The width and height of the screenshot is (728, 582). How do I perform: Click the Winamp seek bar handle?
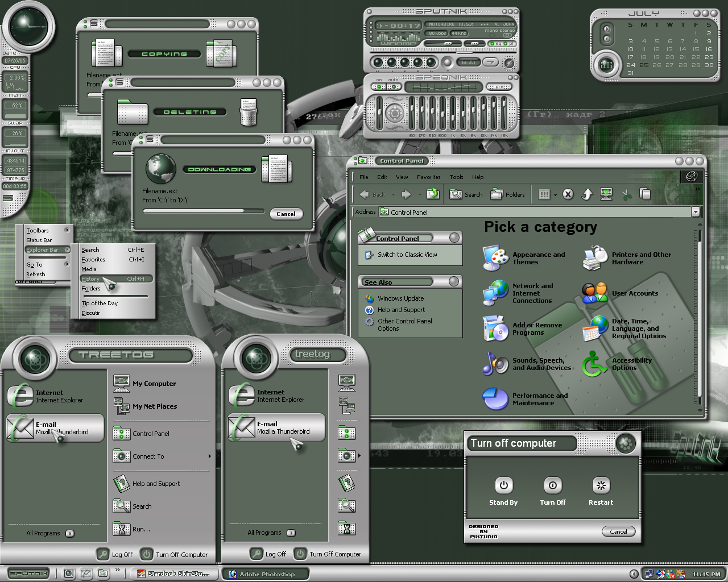(x=465, y=52)
